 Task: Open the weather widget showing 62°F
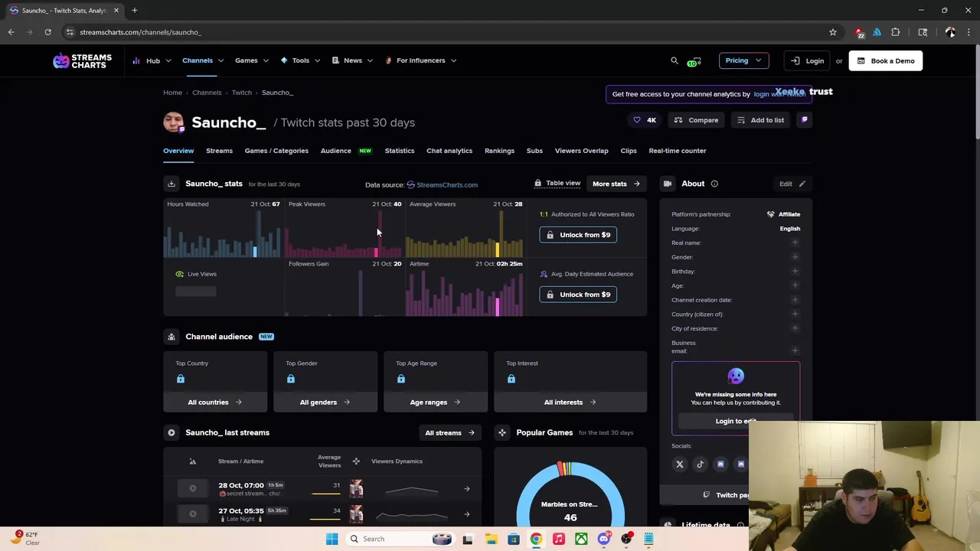pyautogui.click(x=24, y=539)
